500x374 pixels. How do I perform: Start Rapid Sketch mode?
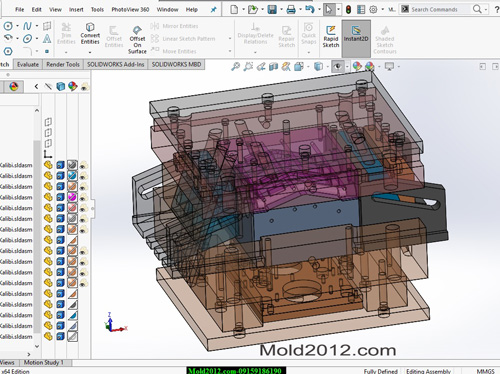(331, 36)
